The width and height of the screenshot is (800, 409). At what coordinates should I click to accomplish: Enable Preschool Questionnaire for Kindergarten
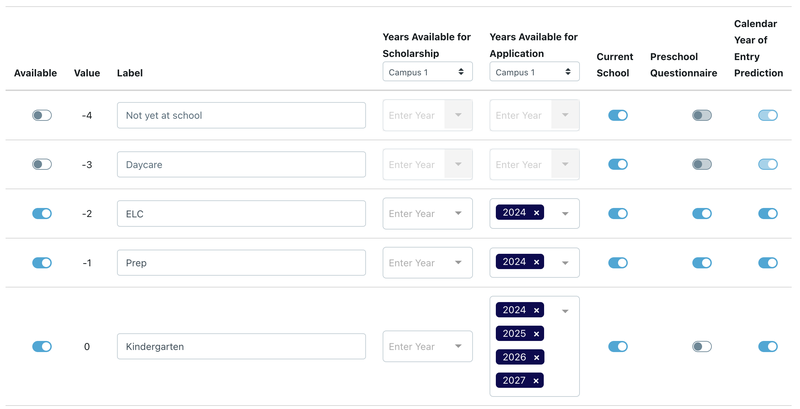pyautogui.click(x=702, y=347)
